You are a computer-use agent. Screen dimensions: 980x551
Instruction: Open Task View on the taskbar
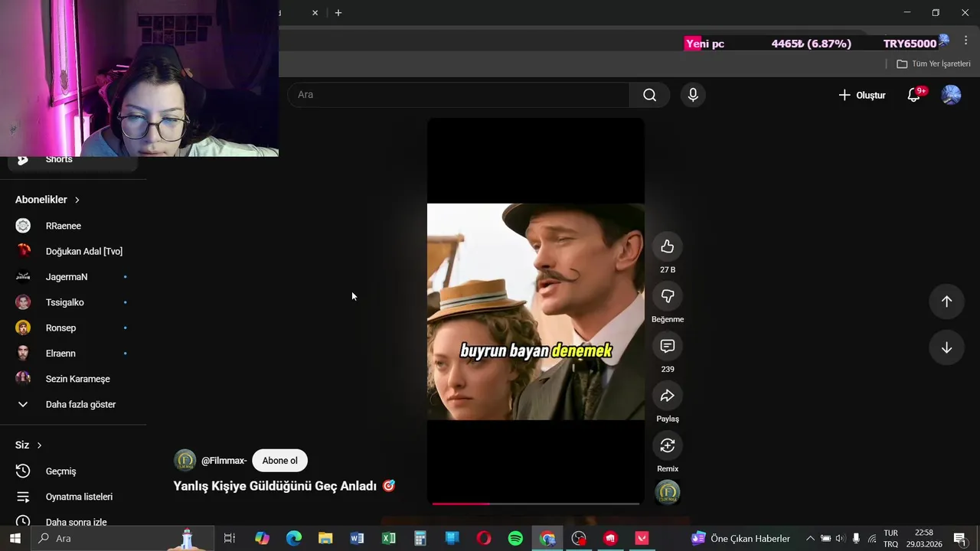pos(229,539)
